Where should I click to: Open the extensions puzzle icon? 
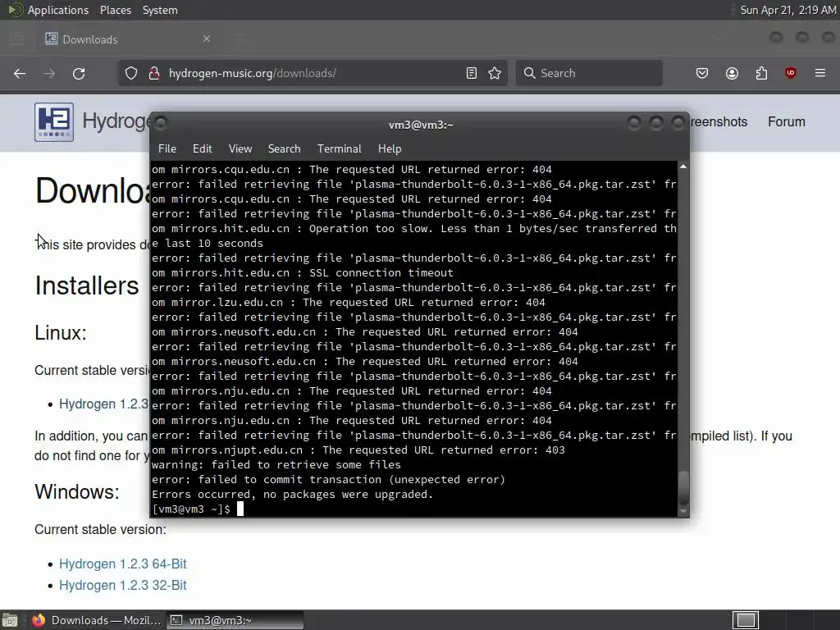[x=762, y=73]
